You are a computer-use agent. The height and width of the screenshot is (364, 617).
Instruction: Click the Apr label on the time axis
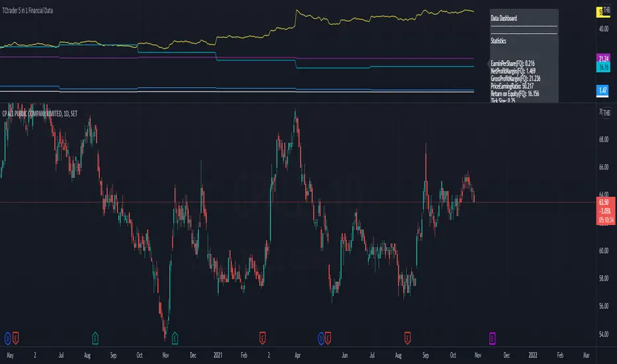pos(297,355)
